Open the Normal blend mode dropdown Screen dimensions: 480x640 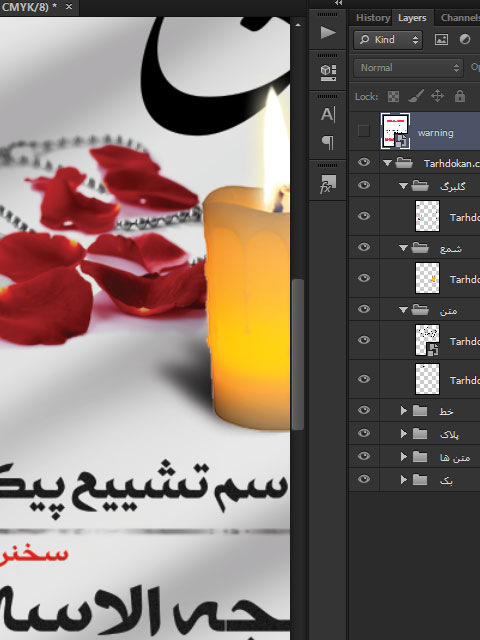408,68
